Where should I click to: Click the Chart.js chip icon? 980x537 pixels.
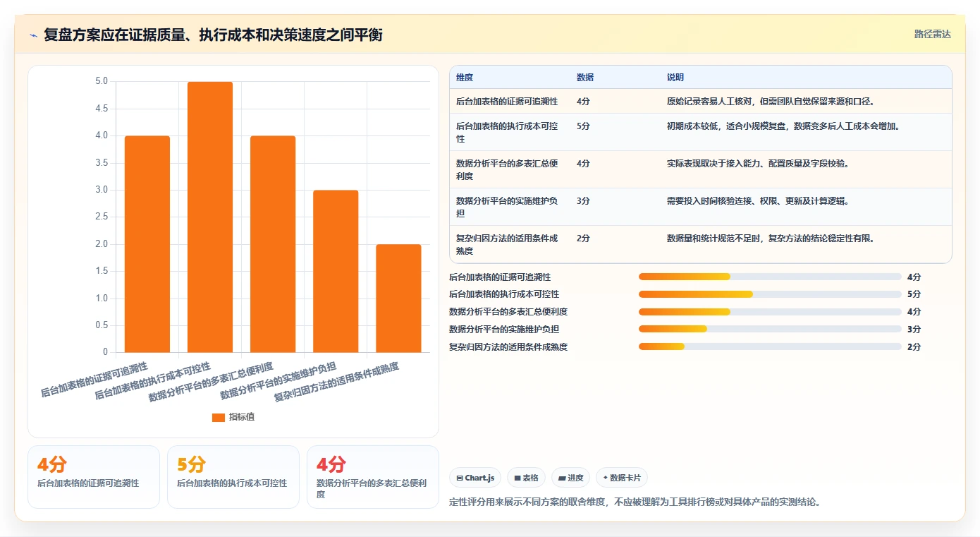(460, 478)
